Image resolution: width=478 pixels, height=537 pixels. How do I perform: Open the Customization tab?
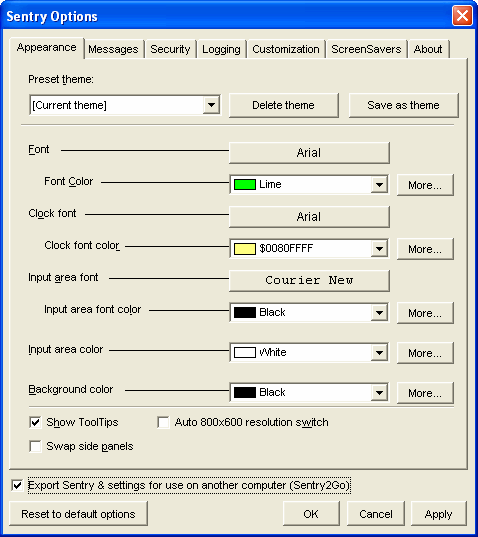coord(286,49)
